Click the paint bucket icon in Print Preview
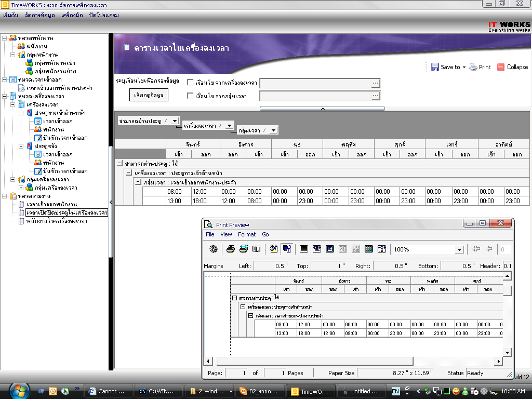Screen dimensions: 532x399 (274, 249)
